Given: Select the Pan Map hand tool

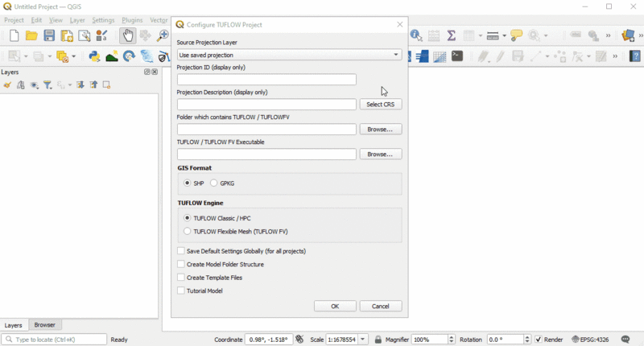Looking at the screenshot, I should tap(127, 36).
